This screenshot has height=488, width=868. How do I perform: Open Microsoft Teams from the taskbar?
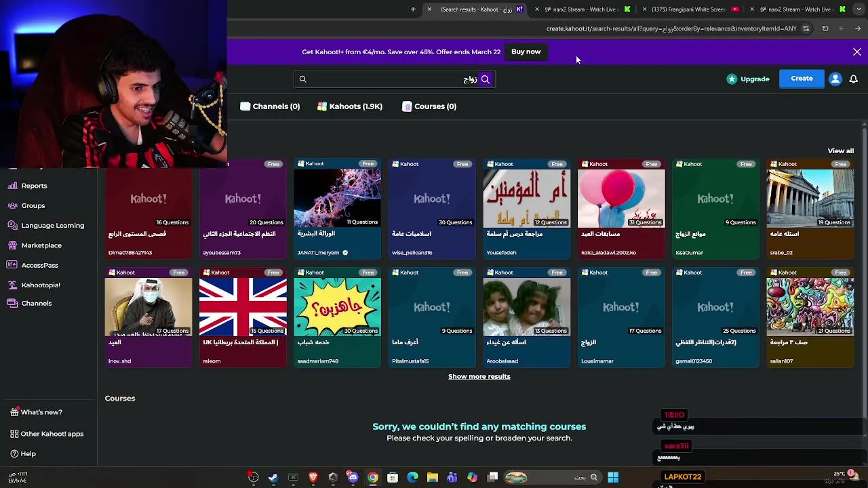(452, 477)
